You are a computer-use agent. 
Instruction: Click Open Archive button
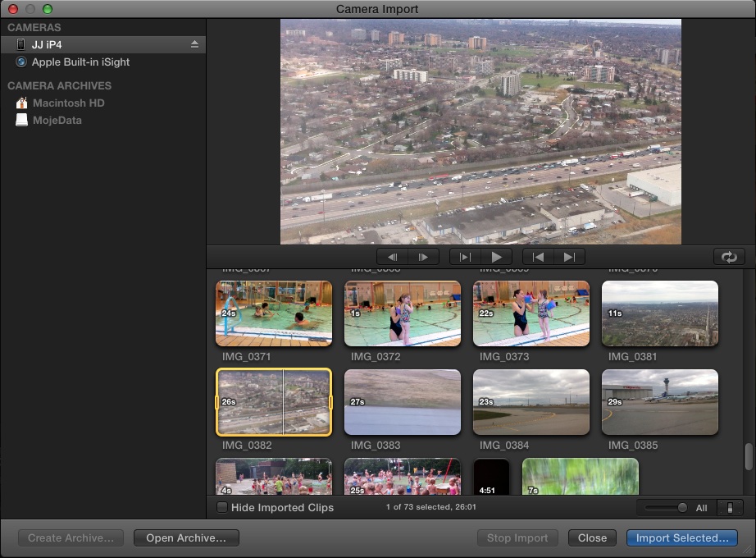pyautogui.click(x=186, y=537)
